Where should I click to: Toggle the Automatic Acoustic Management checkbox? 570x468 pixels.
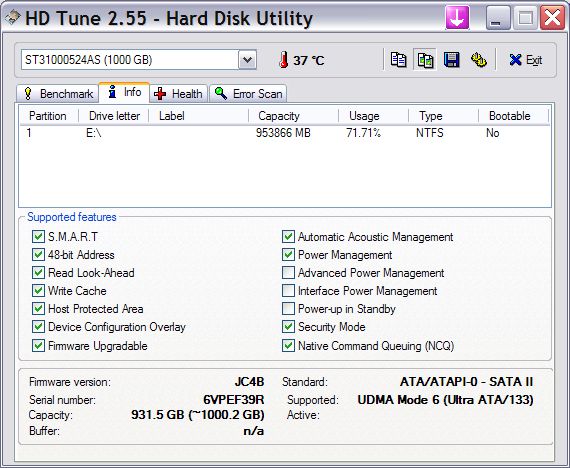[288, 237]
